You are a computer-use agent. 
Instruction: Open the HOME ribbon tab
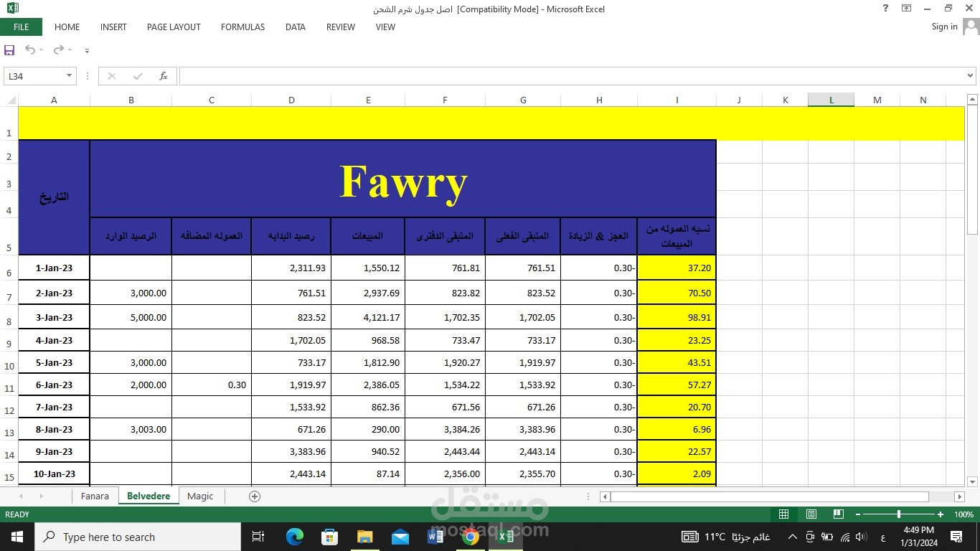[x=67, y=27]
